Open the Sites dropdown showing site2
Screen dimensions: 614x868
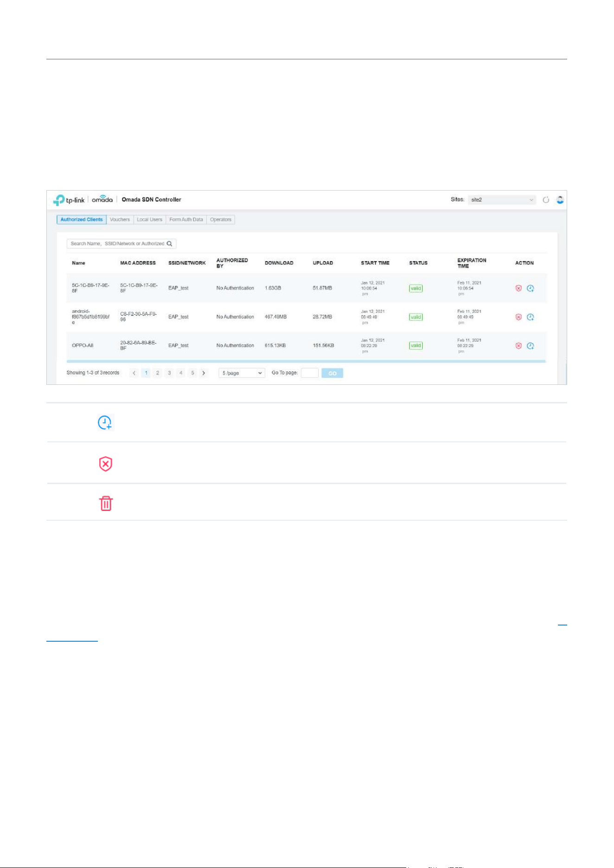pos(502,200)
